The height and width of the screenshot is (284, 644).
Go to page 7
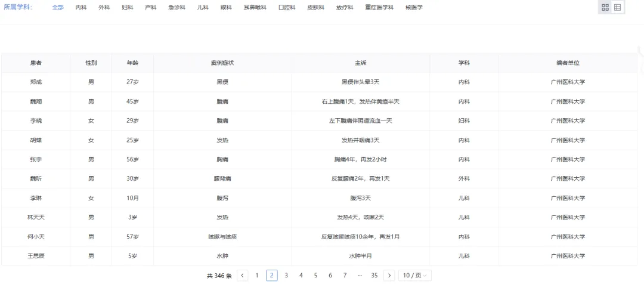345,276
